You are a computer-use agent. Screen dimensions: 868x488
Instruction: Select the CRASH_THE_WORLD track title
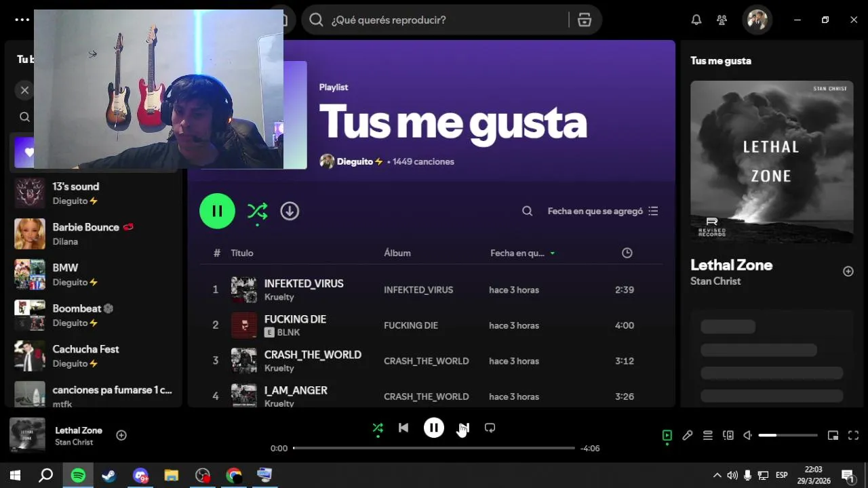(313, 354)
